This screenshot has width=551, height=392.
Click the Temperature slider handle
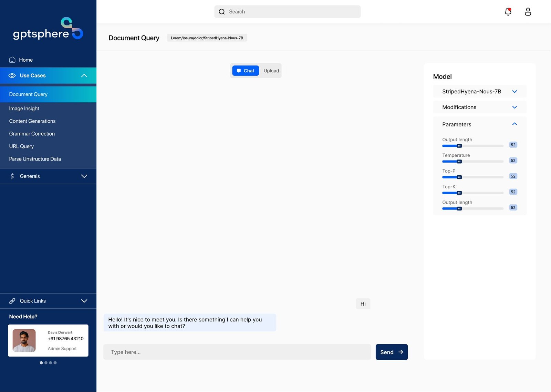[459, 162]
